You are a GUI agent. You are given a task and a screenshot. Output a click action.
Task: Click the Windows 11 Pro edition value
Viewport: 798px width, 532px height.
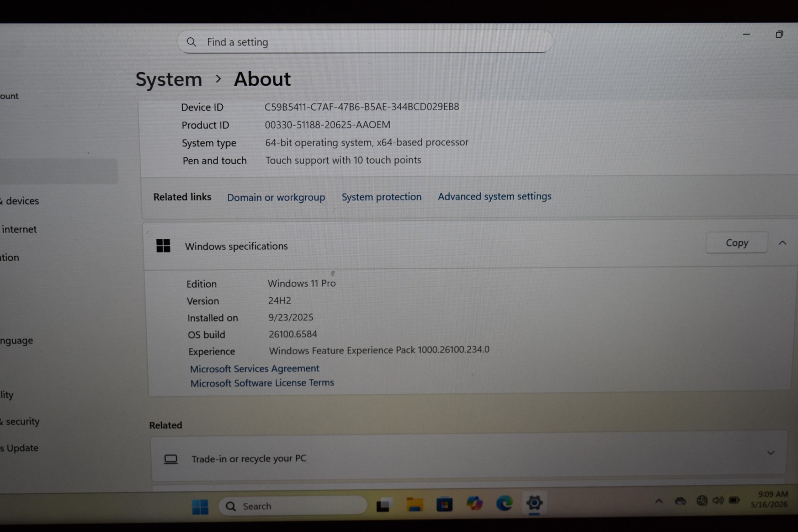click(302, 283)
